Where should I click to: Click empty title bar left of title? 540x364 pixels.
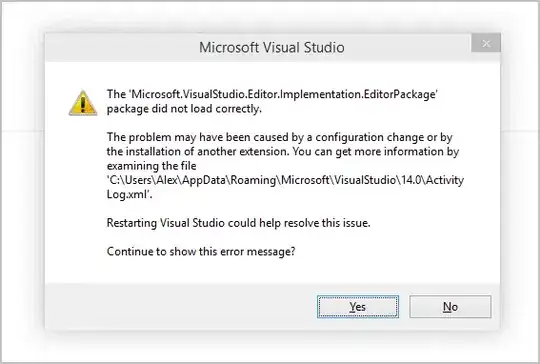point(121,48)
